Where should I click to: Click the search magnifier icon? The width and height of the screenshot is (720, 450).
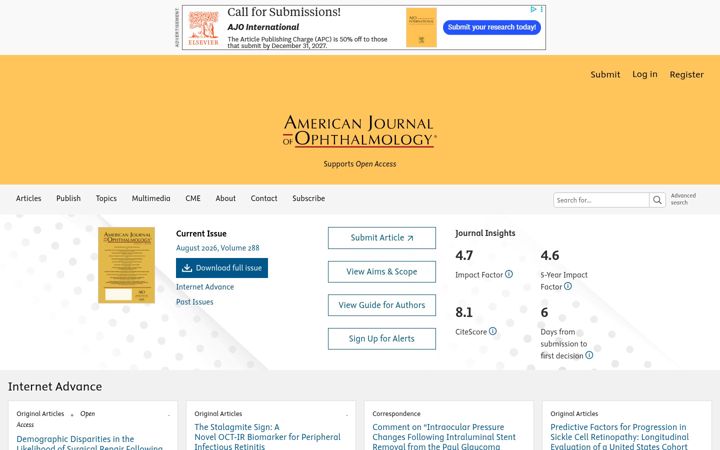tap(657, 200)
